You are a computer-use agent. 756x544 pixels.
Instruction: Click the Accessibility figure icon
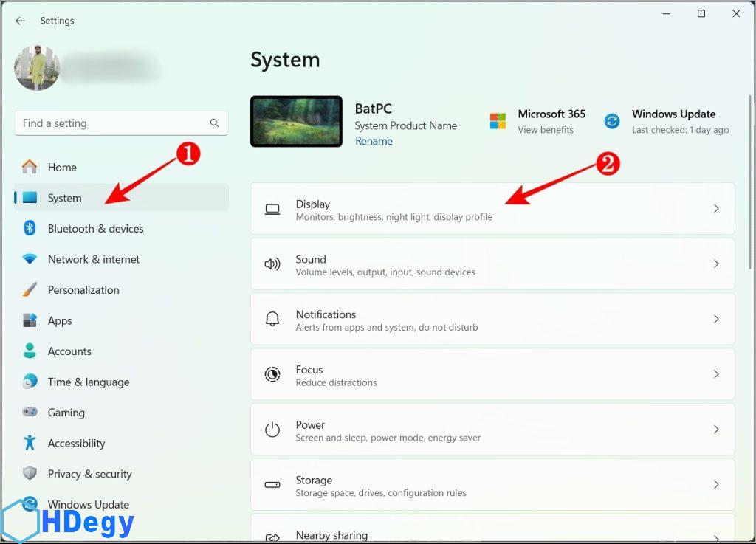click(30, 443)
